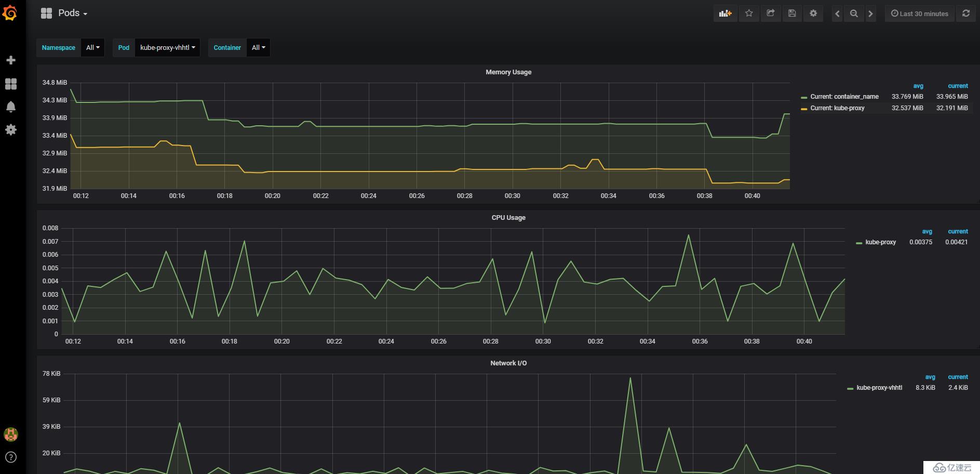Open the Memory Usage panel title menu
Screen dimensions: 980x474
click(x=508, y=72)
